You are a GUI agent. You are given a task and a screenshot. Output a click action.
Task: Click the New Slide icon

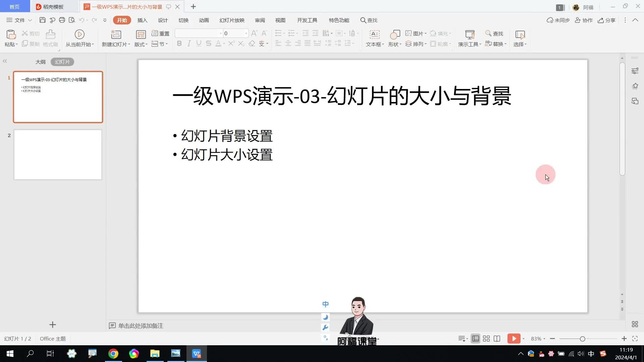coord(116,34)
